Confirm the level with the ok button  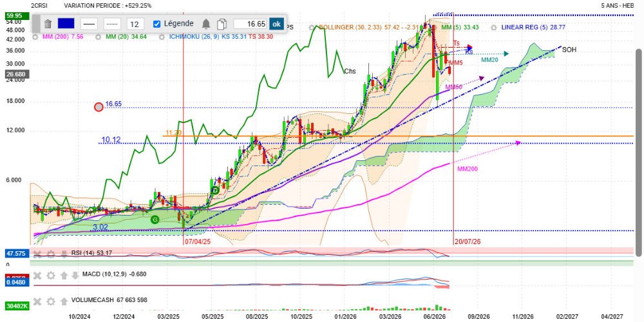276,24
